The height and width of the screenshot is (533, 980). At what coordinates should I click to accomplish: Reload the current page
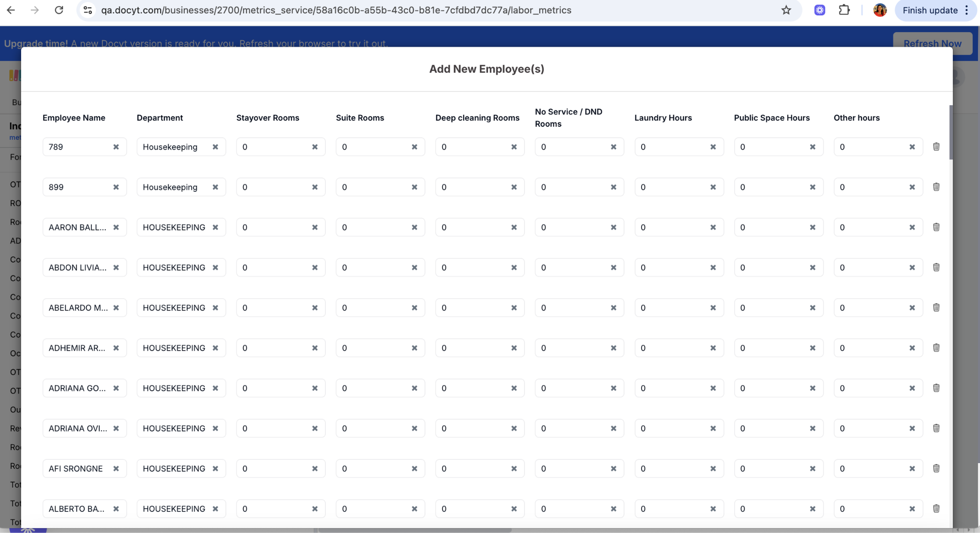click(59, 10)
